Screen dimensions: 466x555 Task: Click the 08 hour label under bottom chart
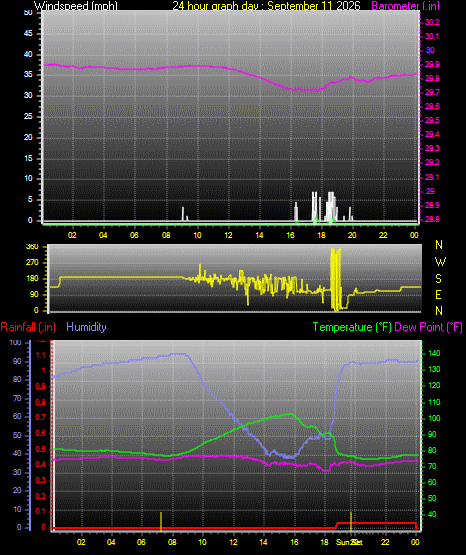click(172, 542)
